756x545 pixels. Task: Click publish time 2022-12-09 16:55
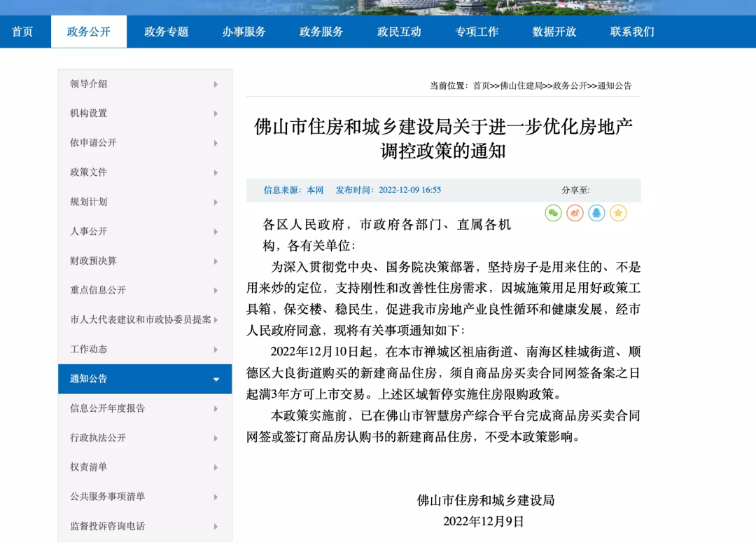[409, 190]
